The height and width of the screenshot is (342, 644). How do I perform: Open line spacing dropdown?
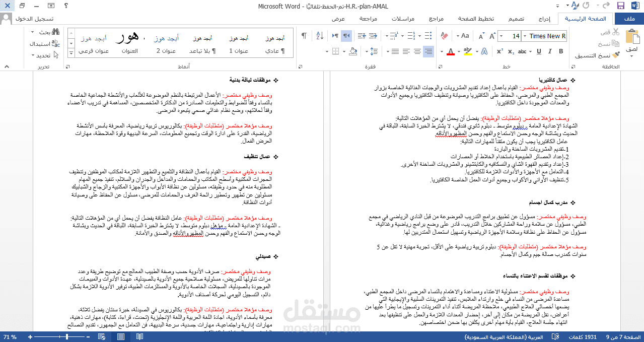click(366, 51)
